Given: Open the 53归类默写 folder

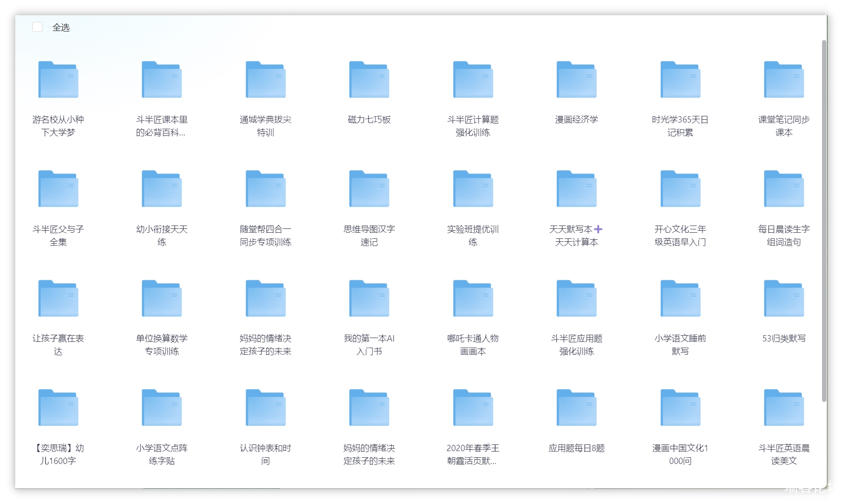Looking at the screenshot, I should click(784, 298).
